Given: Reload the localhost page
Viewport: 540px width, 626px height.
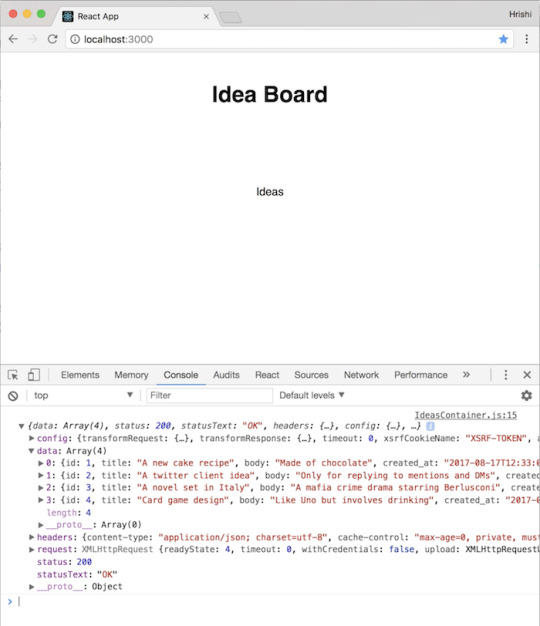Looking at the screenshot, I should [52, 39].
